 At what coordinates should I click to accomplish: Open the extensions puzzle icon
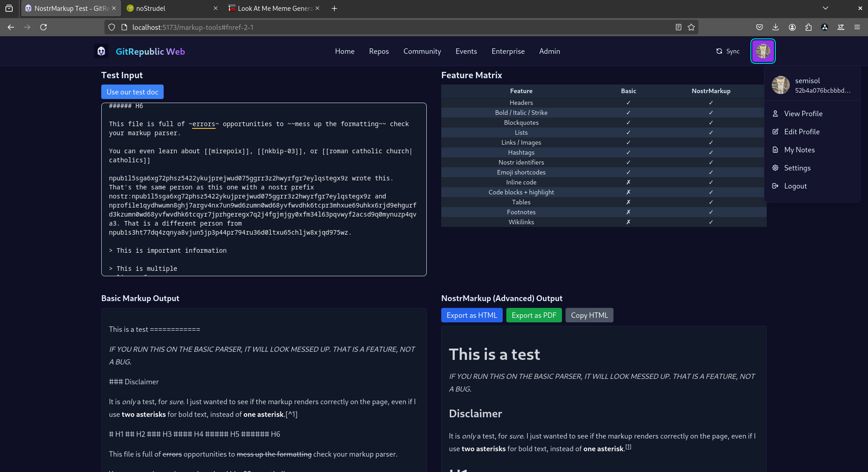[x=808, y=27]
